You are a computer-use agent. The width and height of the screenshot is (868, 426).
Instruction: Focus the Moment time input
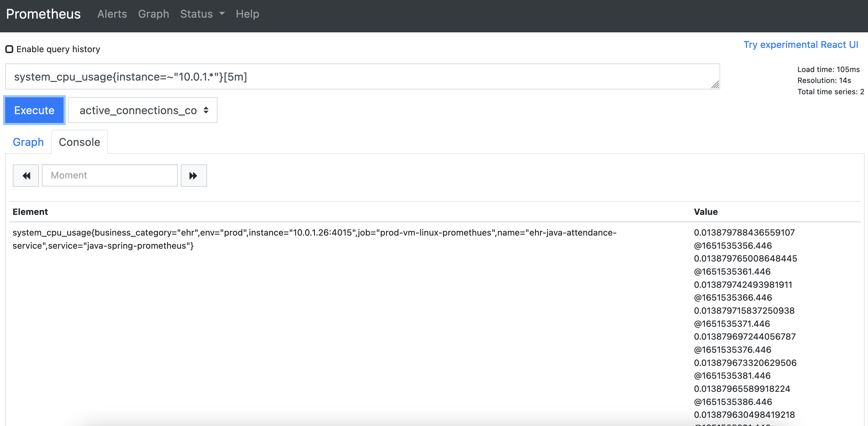(110, 175)
